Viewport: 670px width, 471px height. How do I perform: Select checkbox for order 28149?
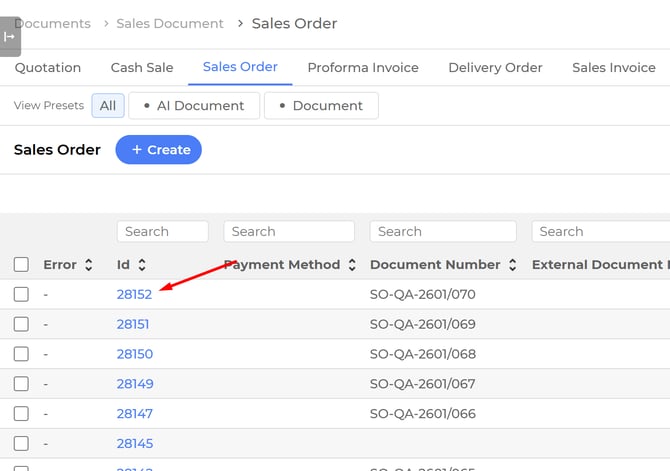coord(21,384)
